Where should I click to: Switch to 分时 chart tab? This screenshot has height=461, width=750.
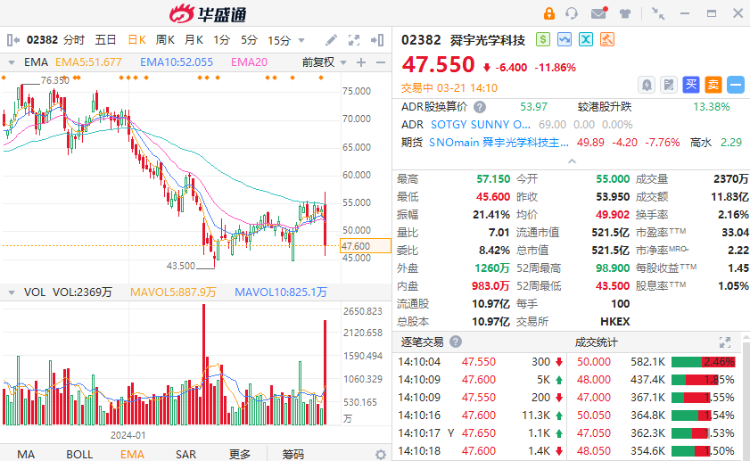tap(74, 40)
